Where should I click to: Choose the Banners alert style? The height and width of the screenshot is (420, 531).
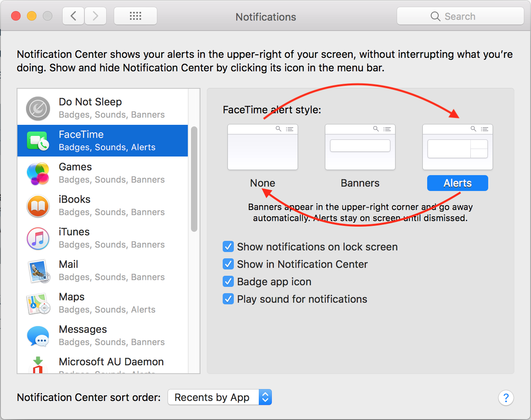click(360, 147)
